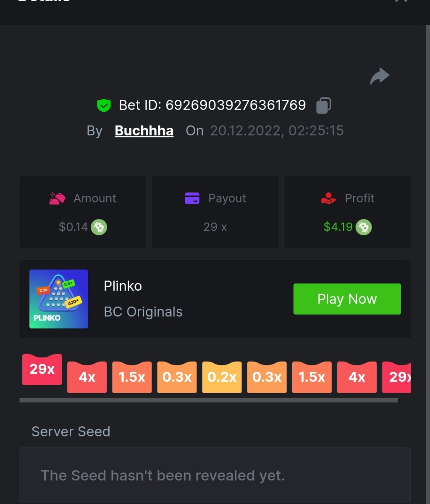Click the first 0.3x multiplier tile
Image resolution: width=430 pixels, height=504 pixels.
[x=177, y=377]
